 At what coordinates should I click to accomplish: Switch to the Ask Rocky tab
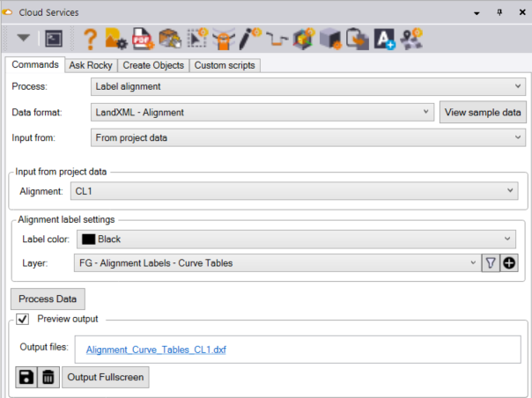(x=91, y=65)
